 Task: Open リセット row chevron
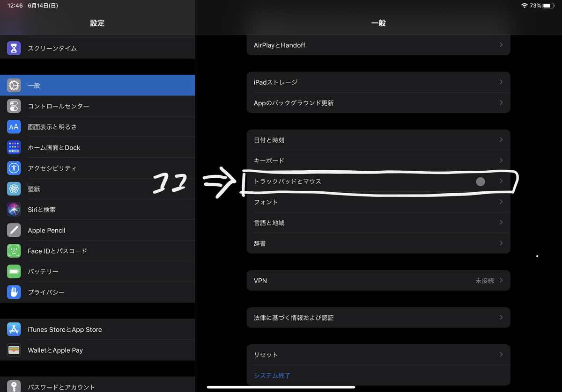[x=501, y=355]
